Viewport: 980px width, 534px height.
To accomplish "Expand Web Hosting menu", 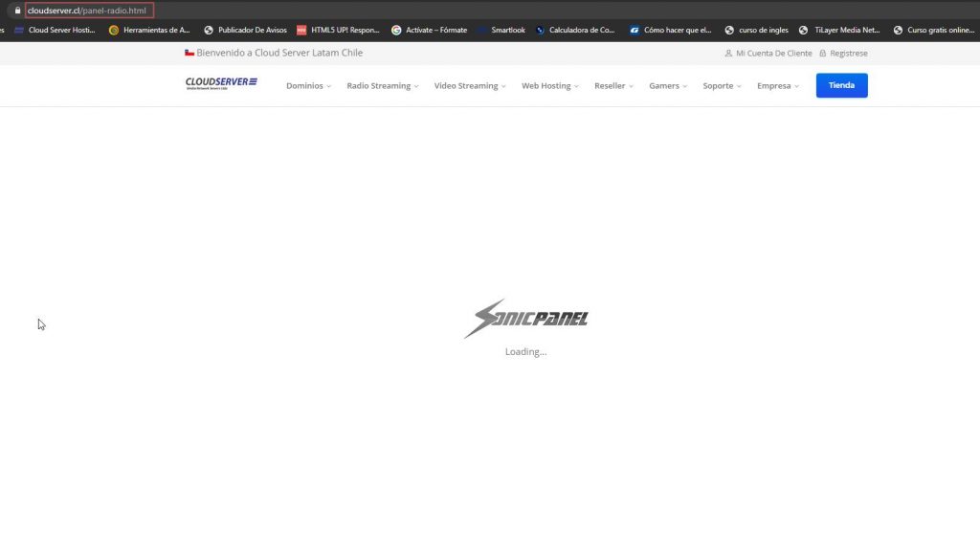I will (550, 86).
